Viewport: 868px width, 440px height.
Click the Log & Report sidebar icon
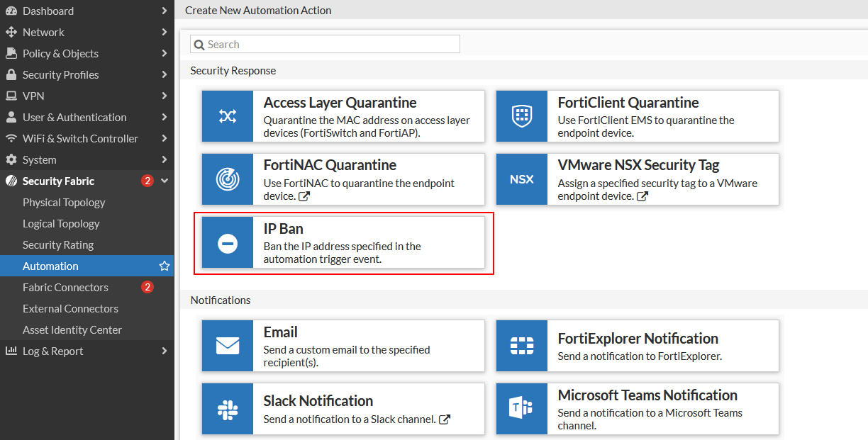click(10, 351)
